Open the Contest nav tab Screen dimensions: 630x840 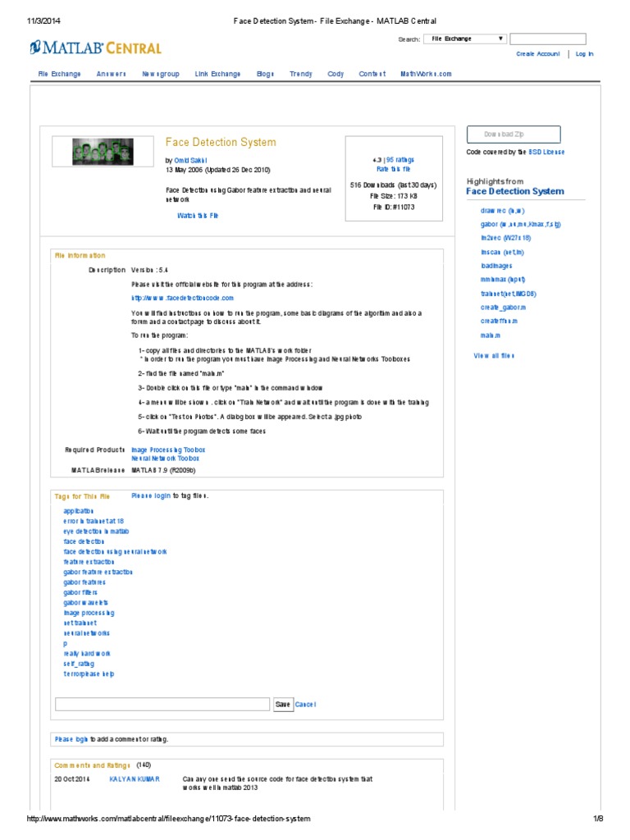click(372, 74)
